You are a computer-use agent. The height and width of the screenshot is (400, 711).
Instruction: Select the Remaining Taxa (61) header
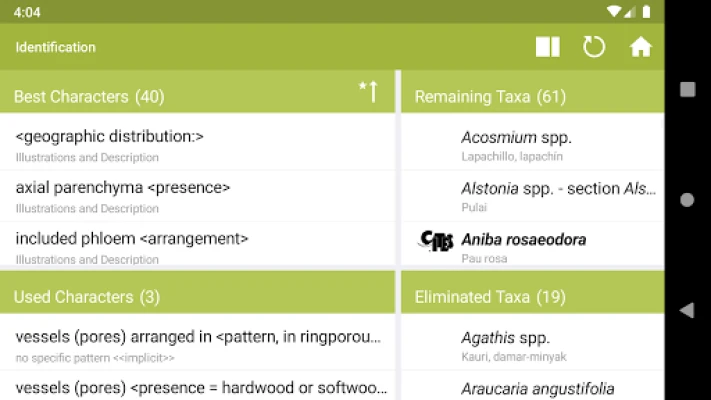530,96
